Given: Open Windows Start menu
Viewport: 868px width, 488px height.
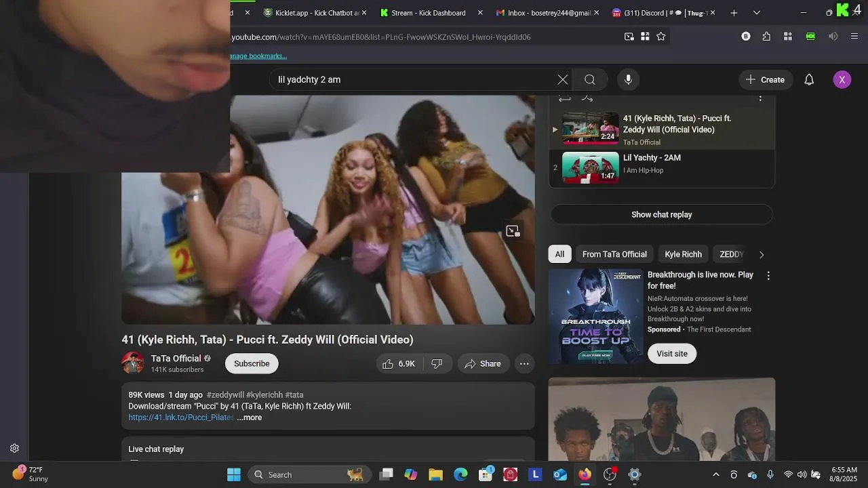Looking at the screenshot, I should click(x=234, y=474).
